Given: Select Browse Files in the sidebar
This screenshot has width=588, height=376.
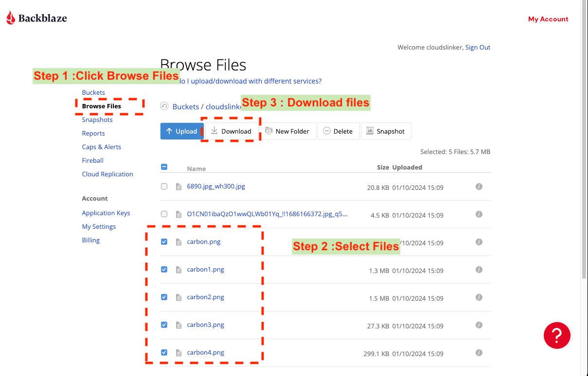Looking at the screenshot, I should click(x=102, y=106).
